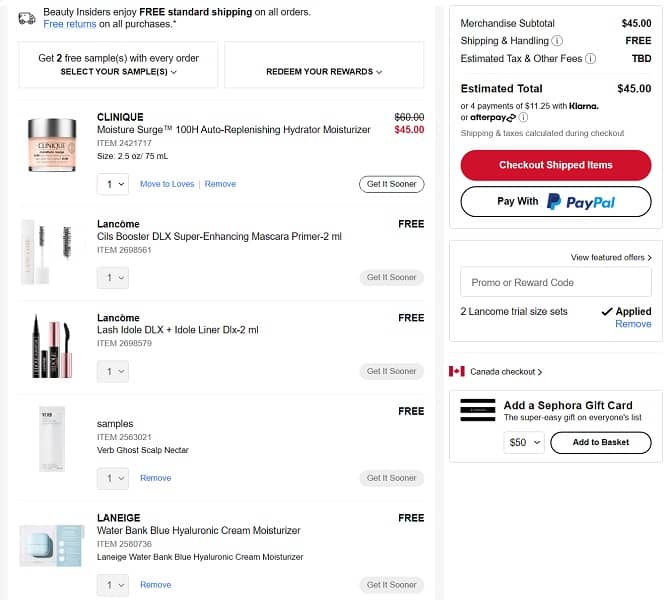The image size is (668, 600).
Task: Click the delivery truck shipping icon
Action: tap(27, 17)
